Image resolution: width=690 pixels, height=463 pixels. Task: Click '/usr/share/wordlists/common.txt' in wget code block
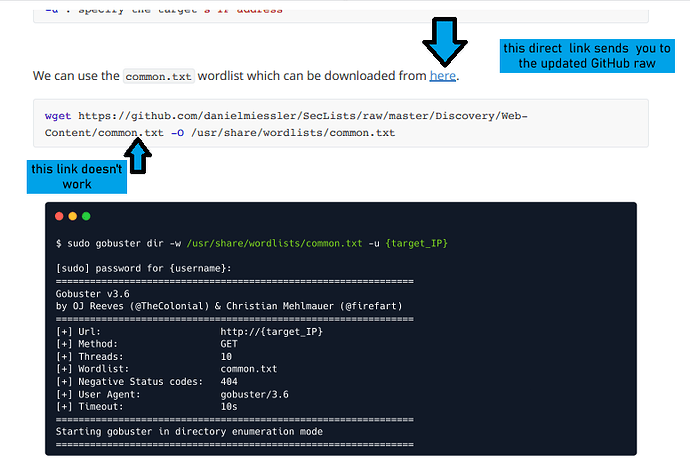pyautogui.click(x=293, y=133)
